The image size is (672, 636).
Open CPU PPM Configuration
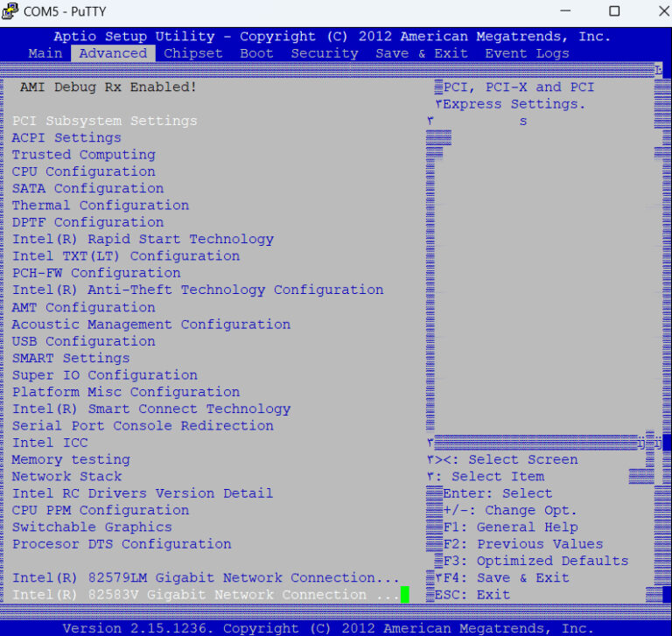coord(101,510)
